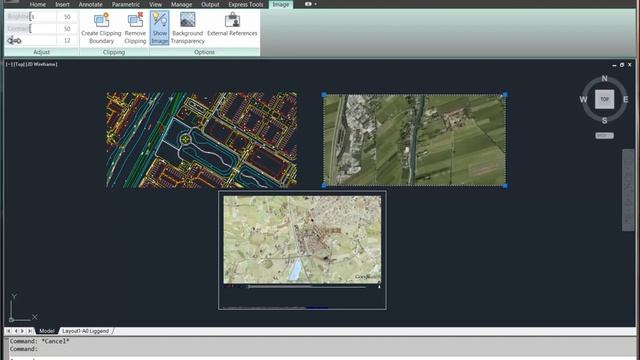Click the E direction on the ViewCube compass
Image resolution: width=640 pixels, height=360 pixels.
[625, 99]
